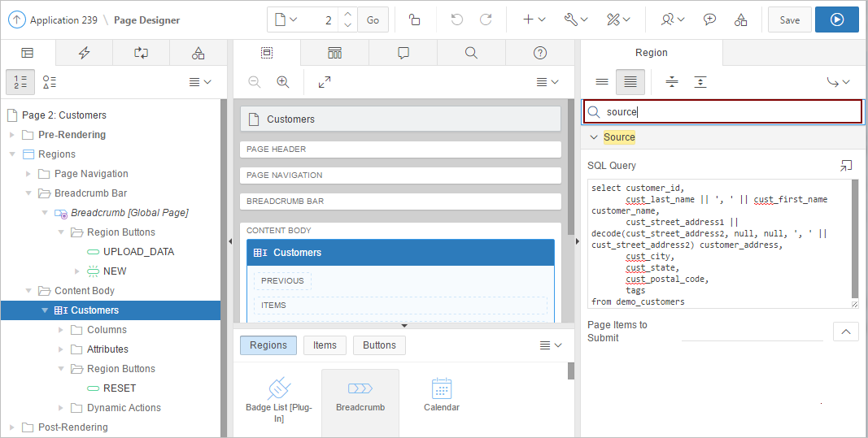The image size is (868, 438).
Task: Toggle Show All properties view
Action: pyautogui.click(x=630, y=82)
